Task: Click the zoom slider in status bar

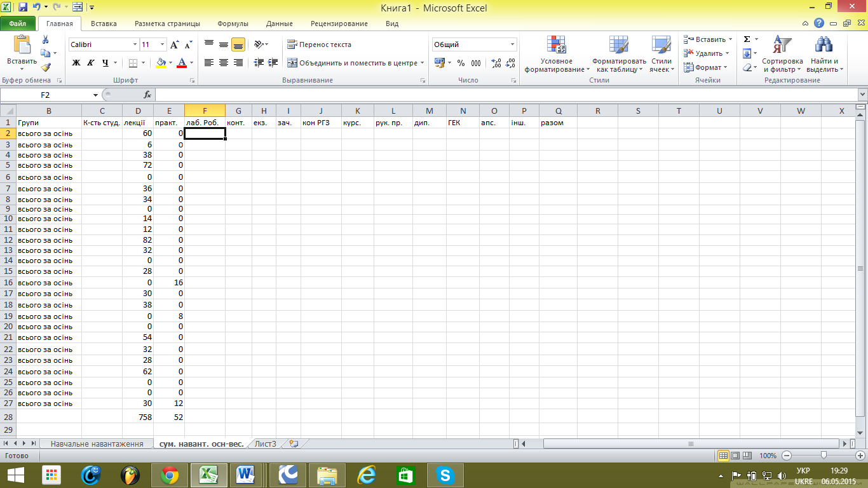Action: point(824,456)
